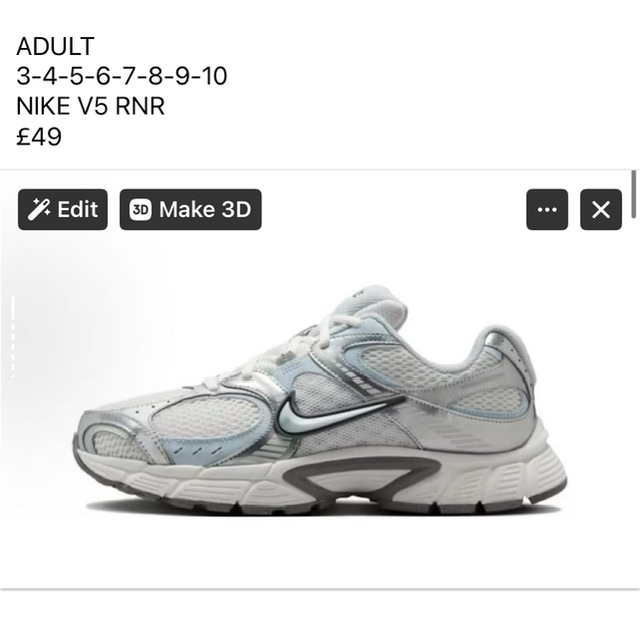Screen dimensions: 640x640
Task: Click the £49 price text
Action: point(39,136)
